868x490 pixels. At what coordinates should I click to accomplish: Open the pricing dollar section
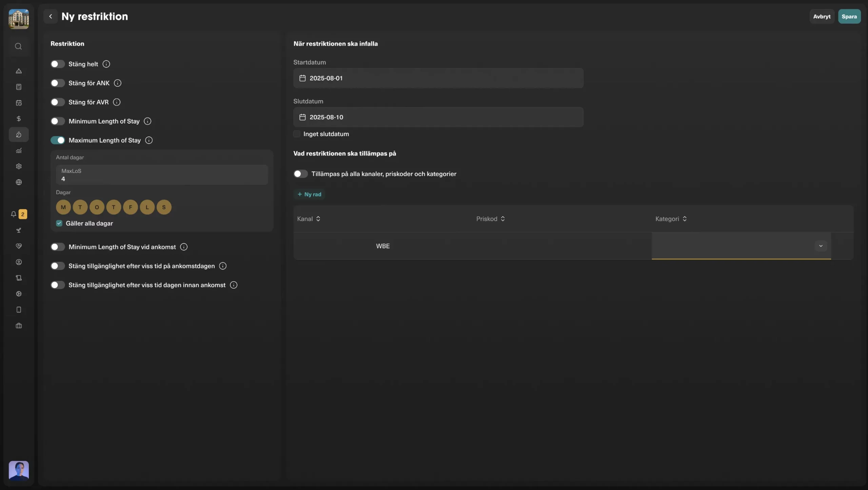coord(19,118)
